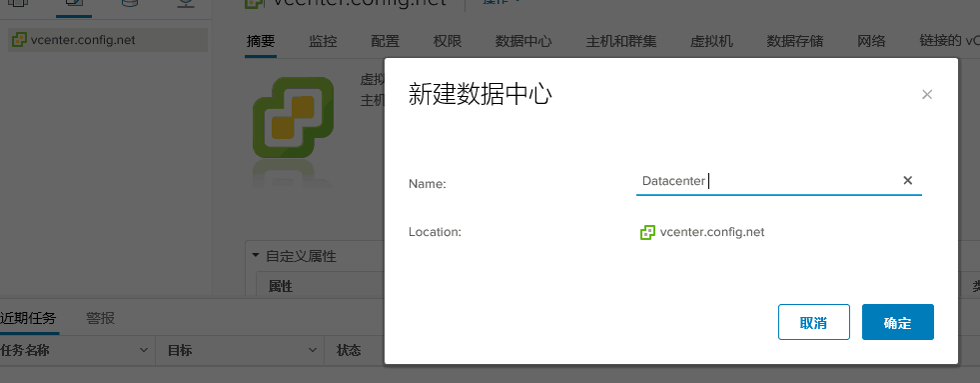Image resolution: width=980 pixels, height=383 pixels.
Task: Confirm with the 确定 button
Action: point(897,322)
